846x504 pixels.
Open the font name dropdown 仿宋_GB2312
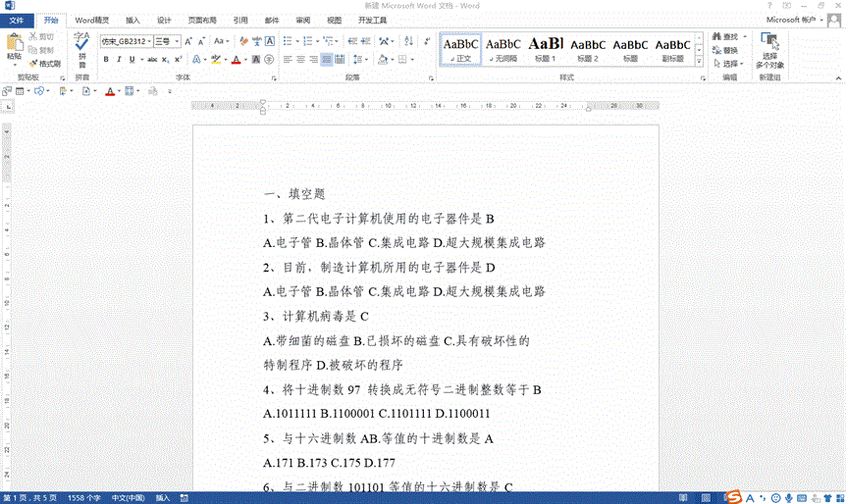click(x=124, y=41)
